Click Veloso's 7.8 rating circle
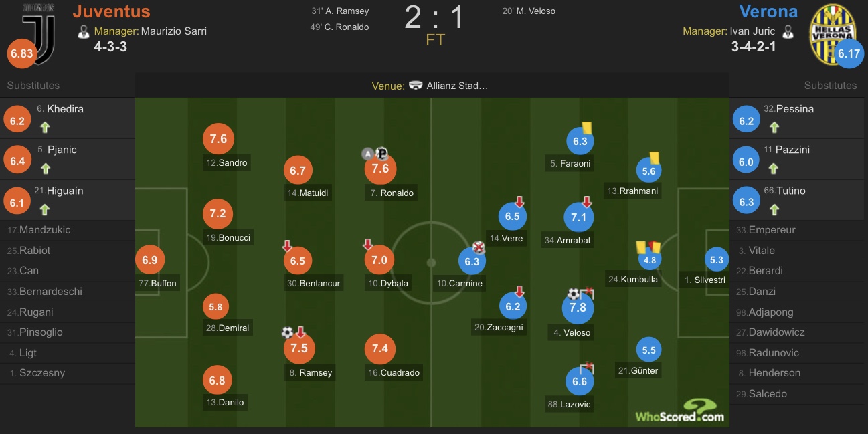The width and height of the screenshot is (868, 434). (578, 307)
